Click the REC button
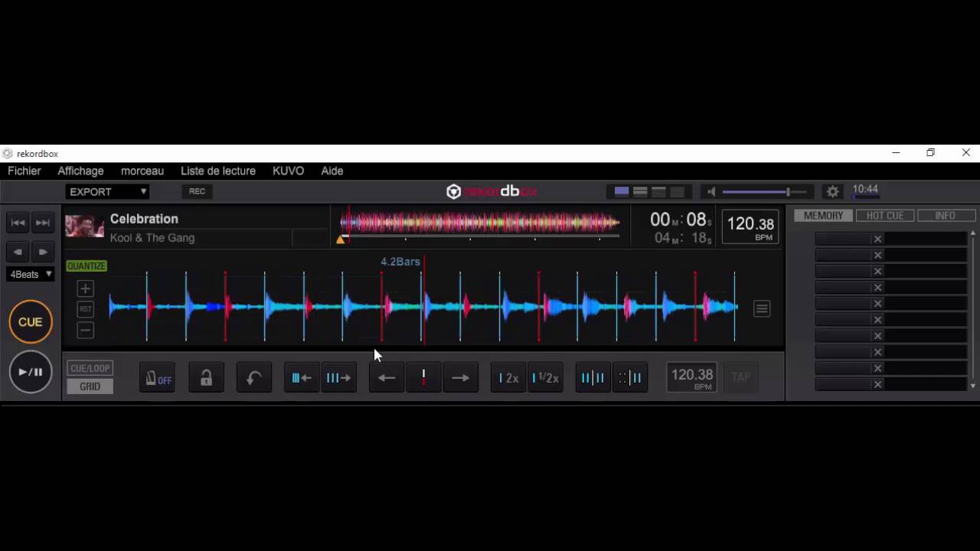 coord(197,191)
